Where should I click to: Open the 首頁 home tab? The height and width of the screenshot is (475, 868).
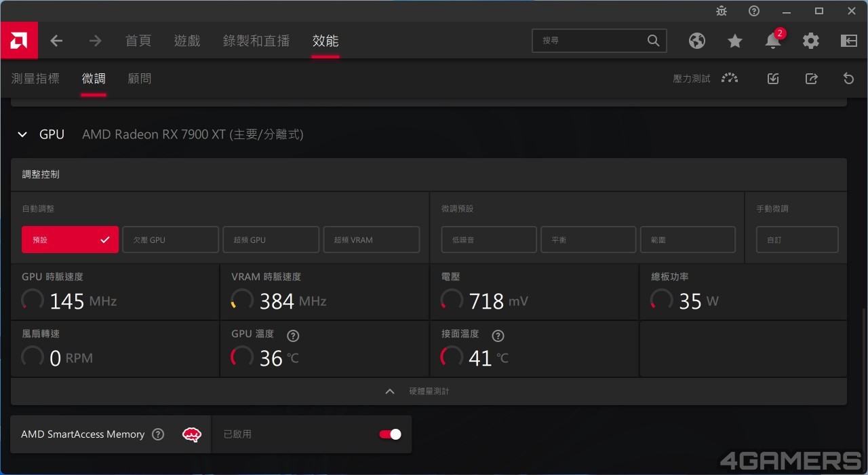point(138,41)
